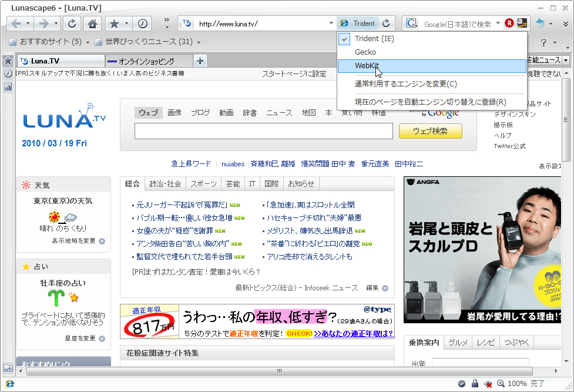Click the vertical scrollbar thumb

pos(566,120)
